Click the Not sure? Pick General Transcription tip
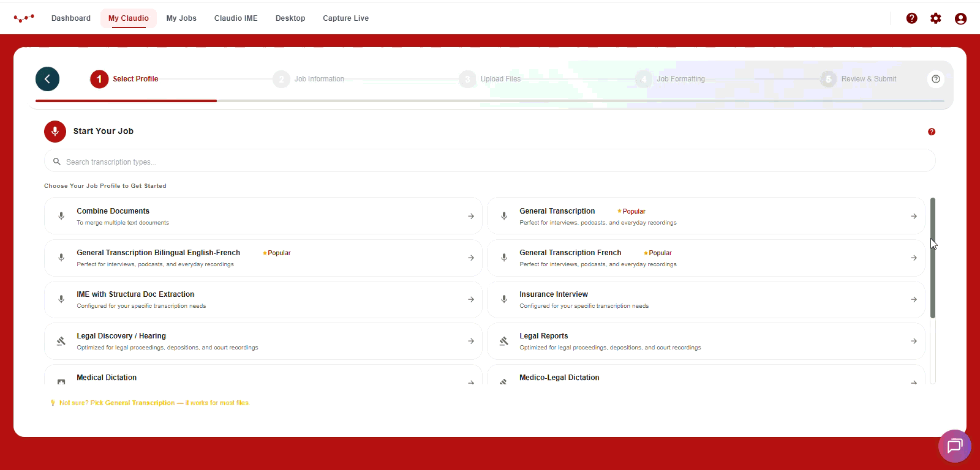980x470 pixels. 154,403
